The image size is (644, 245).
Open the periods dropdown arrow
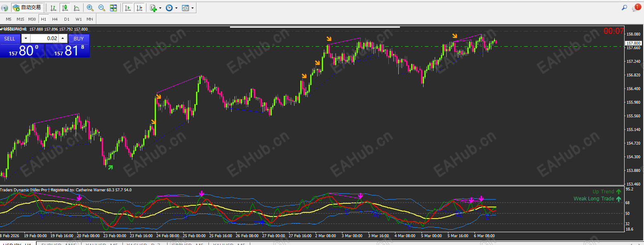(177, 8)
